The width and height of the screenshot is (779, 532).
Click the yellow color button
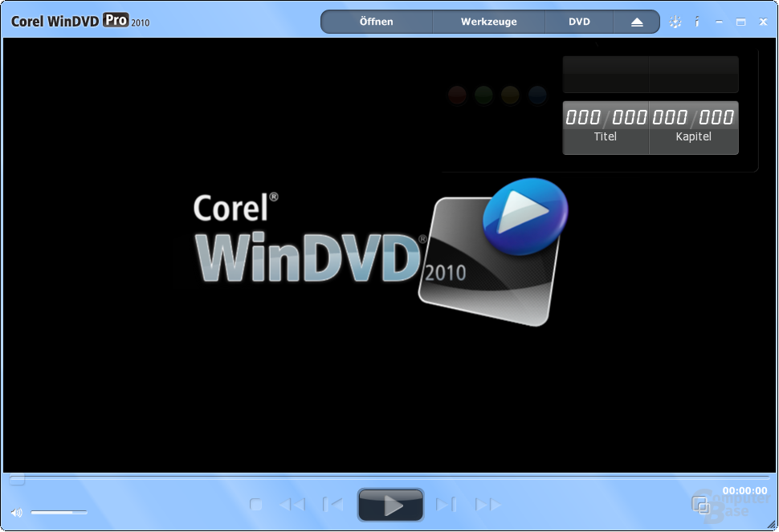[510, 95]
